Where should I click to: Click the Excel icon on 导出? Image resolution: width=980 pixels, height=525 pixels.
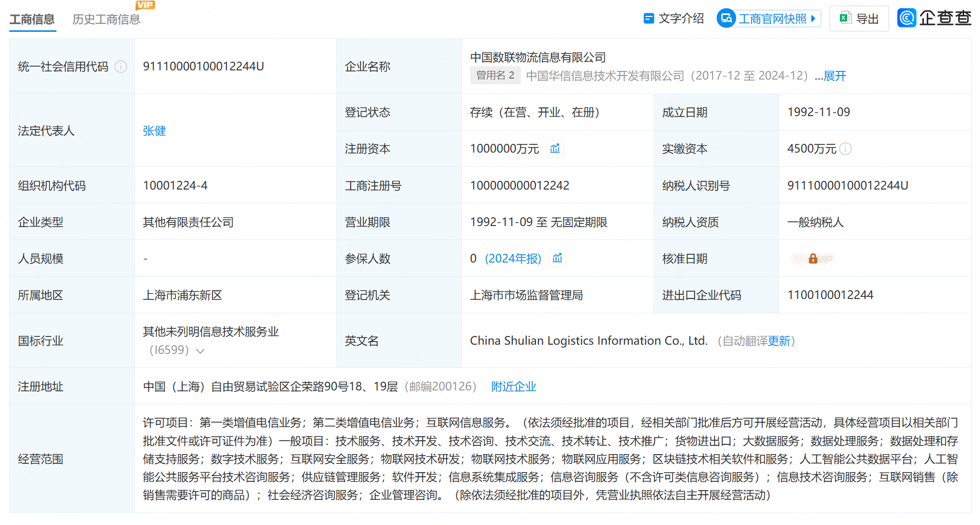pyautogui.click(x=845, y=18)
